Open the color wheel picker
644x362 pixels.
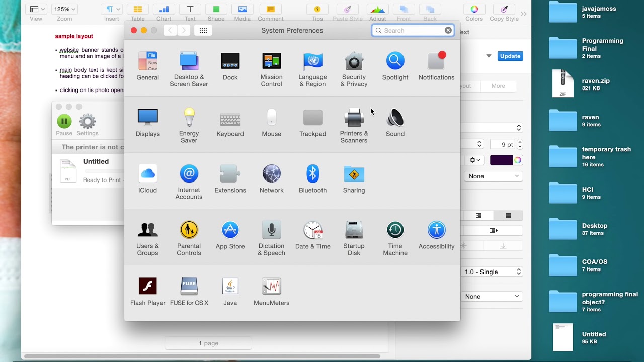(518, 160)
